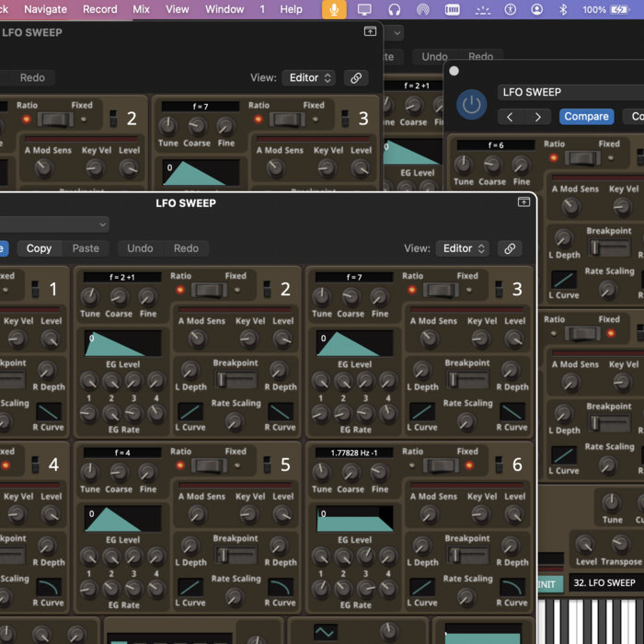Click the link icon in front plugin window
Screen dimensions: 644x644
point(509,248)
